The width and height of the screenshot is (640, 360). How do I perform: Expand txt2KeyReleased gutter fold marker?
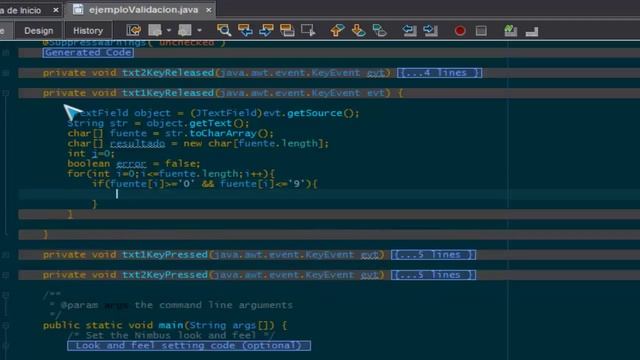click(x=6, y=73)
